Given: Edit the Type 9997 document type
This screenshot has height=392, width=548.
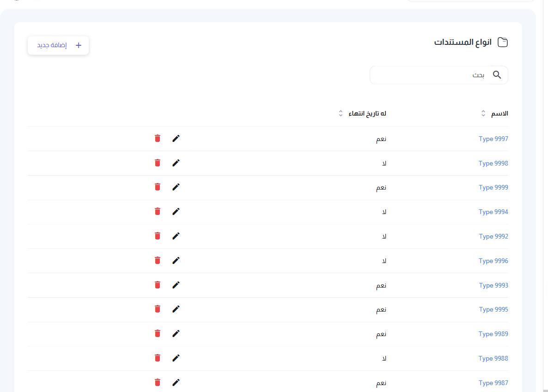Looking at the screenshot, I should pos(176,139).
